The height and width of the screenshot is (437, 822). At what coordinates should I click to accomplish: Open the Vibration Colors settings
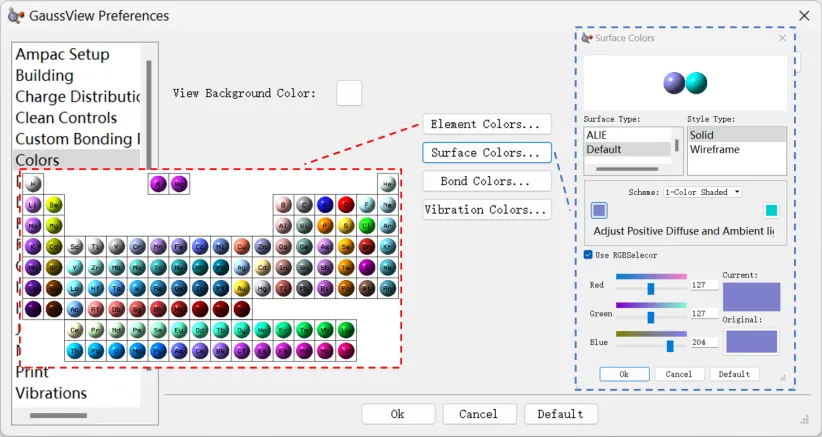(x=487, y=210)
